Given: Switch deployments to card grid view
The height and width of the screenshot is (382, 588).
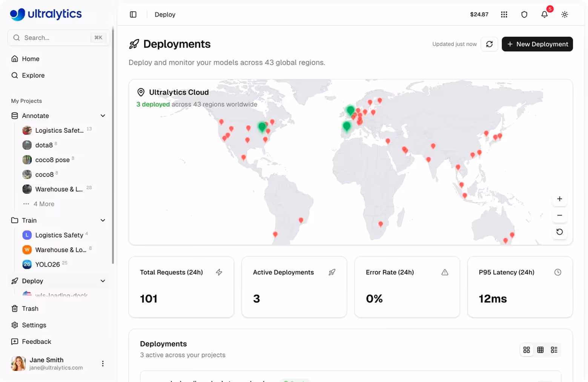Looking at the screenshot, I should pyautogui.click(x=527, y=350).
